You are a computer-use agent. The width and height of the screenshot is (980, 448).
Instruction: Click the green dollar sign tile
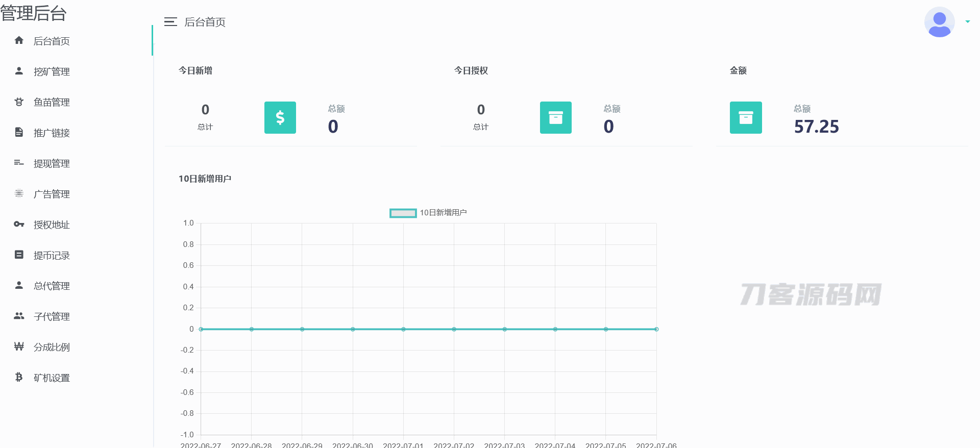[280, 117]
